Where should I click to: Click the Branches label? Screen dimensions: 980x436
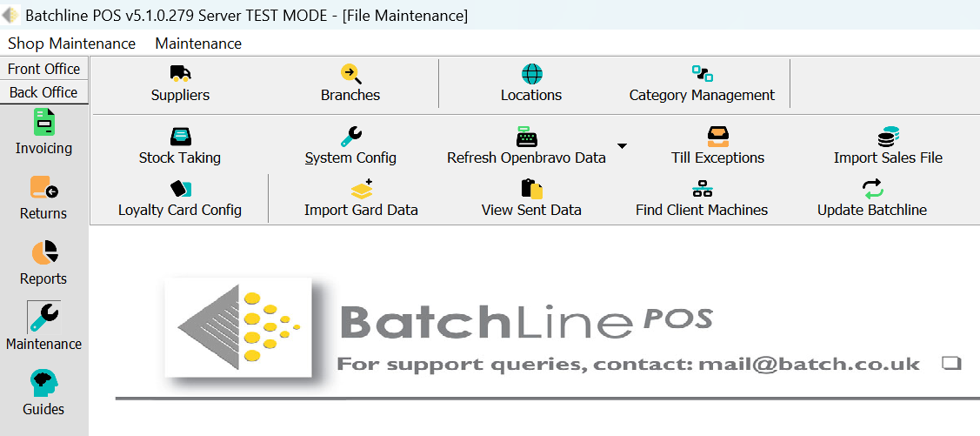350,96
